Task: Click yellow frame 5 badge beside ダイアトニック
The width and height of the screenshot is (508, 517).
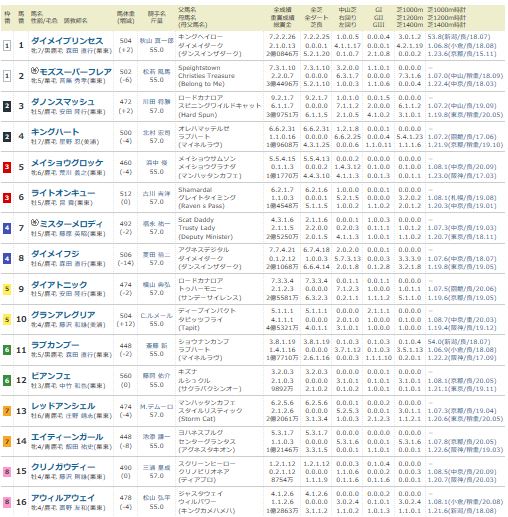Action: [x=7, y=289]
